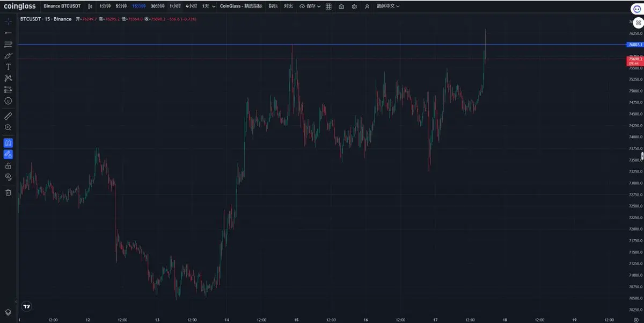Screen dimensions: 644x323
Task: Open the object tree layers icon
Action: click(8, 312)
